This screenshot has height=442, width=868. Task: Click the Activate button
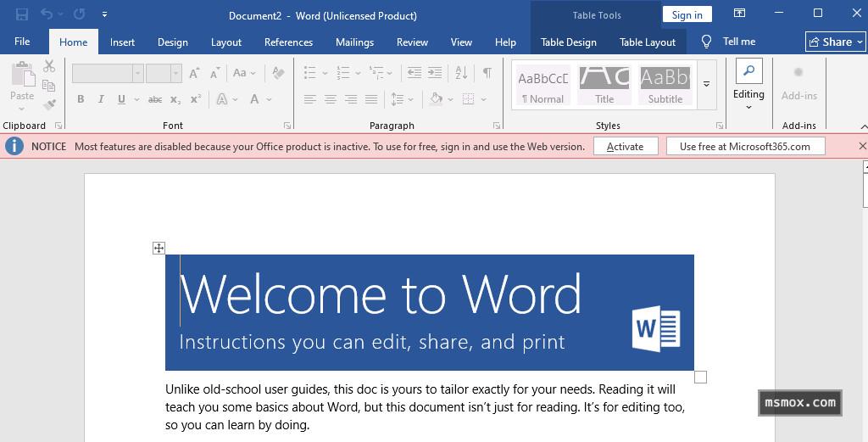point(625,146)
